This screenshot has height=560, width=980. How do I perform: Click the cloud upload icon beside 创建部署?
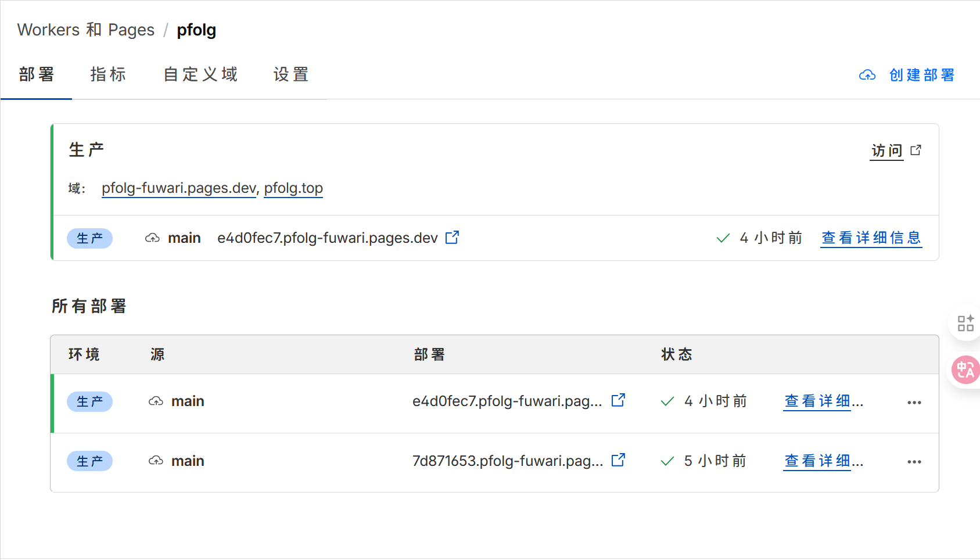tap(867, 75)
